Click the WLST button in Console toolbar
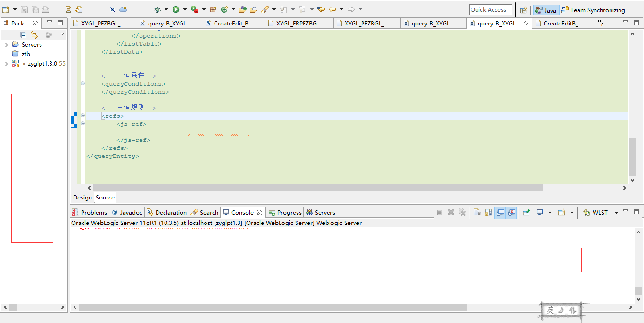 [x=595, y=213]
